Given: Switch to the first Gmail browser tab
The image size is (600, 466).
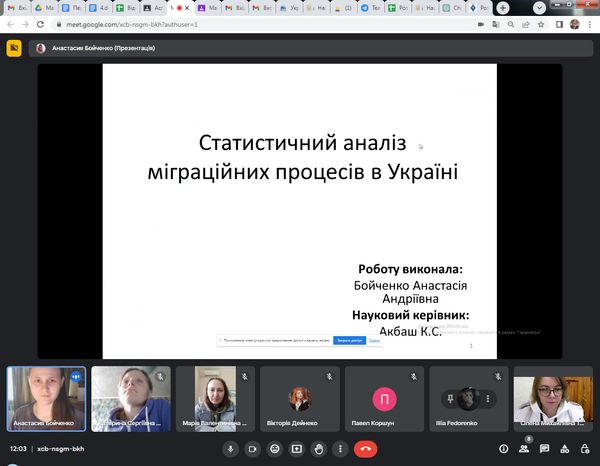Looking at the screenshot, I should click(14, 7).
